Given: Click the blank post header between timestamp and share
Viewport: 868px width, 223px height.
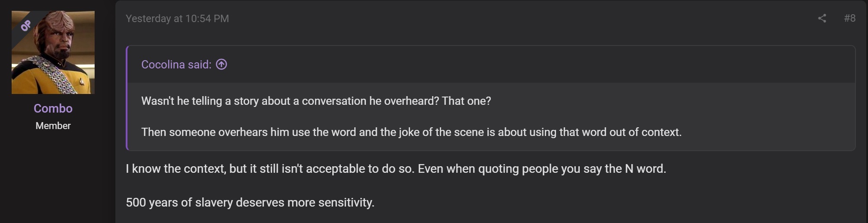Looking at the screenshot, I should pos(518,19).
